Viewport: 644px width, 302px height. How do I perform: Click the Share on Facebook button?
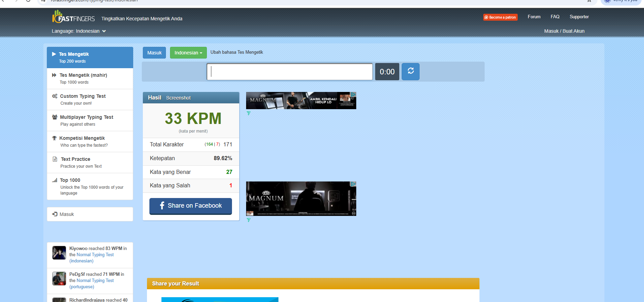pyautogui.click(x=191, y=206)
